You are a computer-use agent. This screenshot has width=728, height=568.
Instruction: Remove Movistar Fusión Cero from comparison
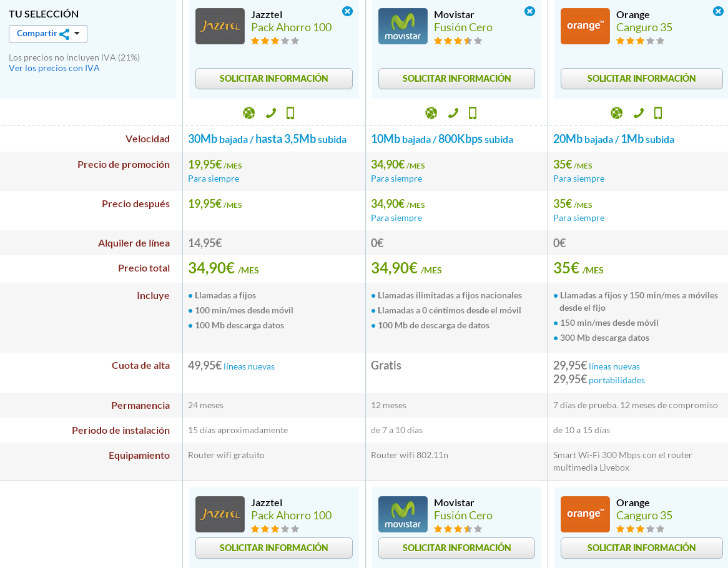(529, 11)
